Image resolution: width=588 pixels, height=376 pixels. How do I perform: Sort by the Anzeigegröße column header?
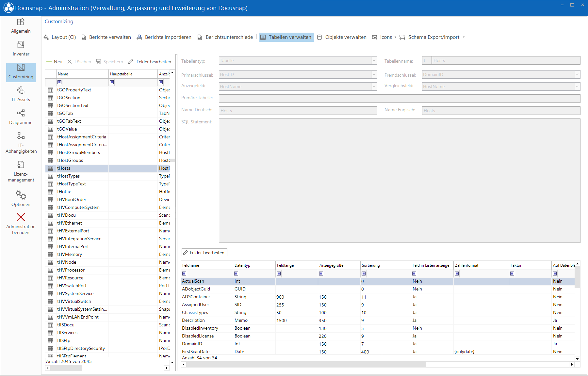click(x=339, y=265)
